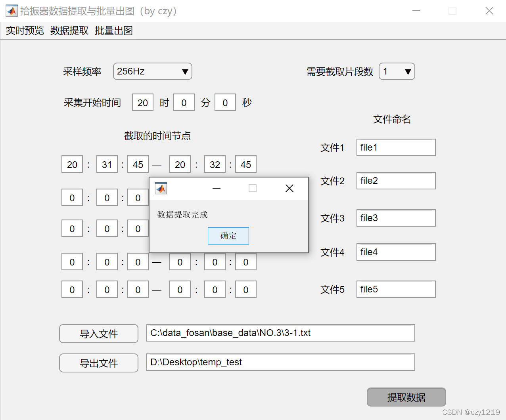Click the 导入文件 button

[x=99, y=334]
